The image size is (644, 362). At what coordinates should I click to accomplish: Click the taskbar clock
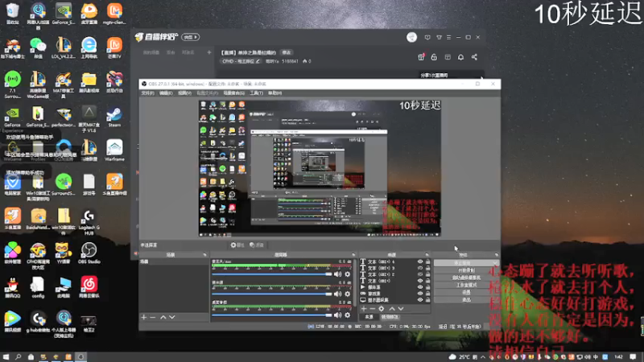coord(618,357)
